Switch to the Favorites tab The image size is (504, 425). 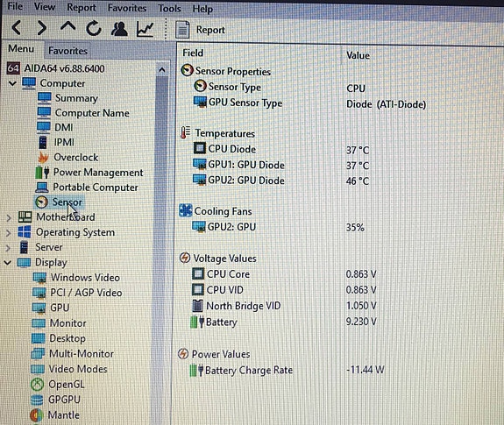[x=67, y=51]
